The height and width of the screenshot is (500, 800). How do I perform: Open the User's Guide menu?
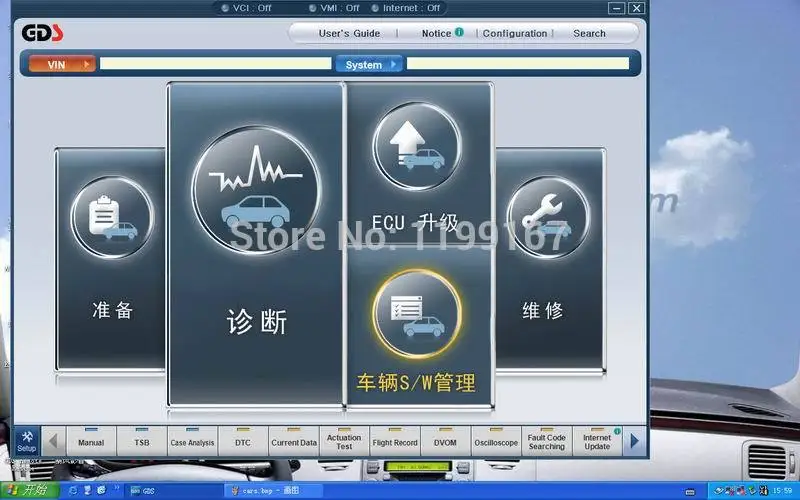point(349,33)
